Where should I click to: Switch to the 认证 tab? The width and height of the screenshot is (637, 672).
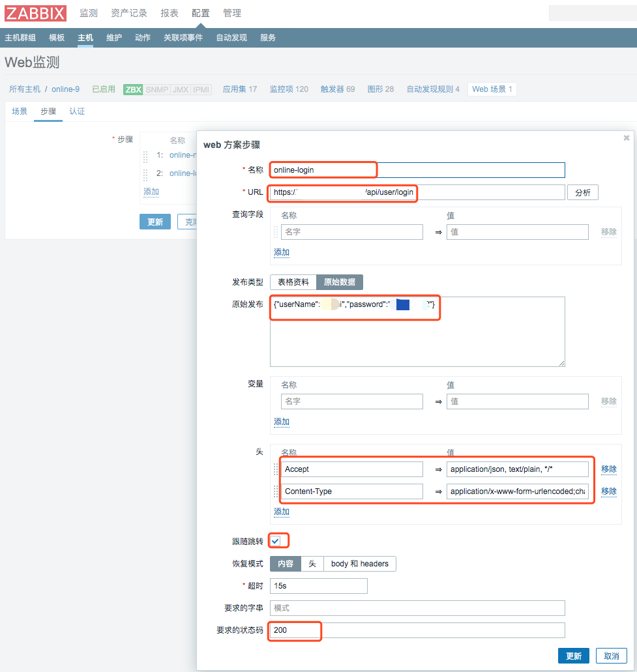77,111
